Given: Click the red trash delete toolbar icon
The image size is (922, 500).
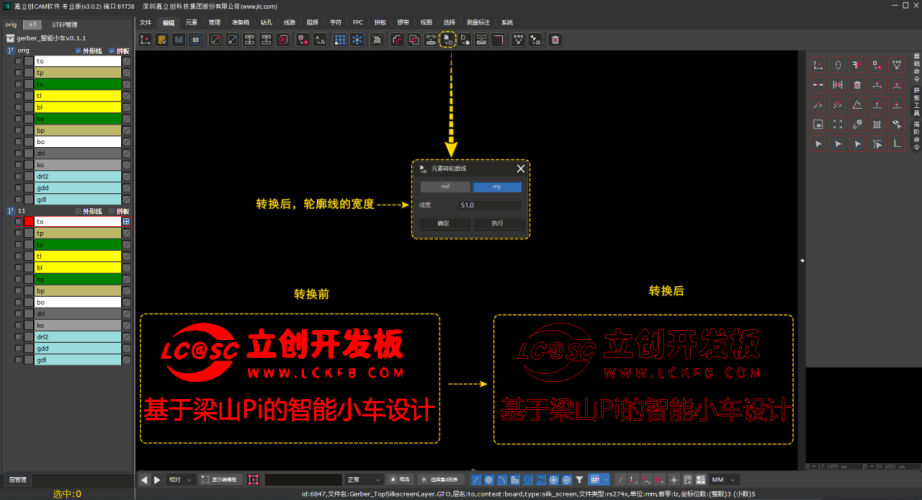Looking at the screenshot, I should click(x=554, y=40).
